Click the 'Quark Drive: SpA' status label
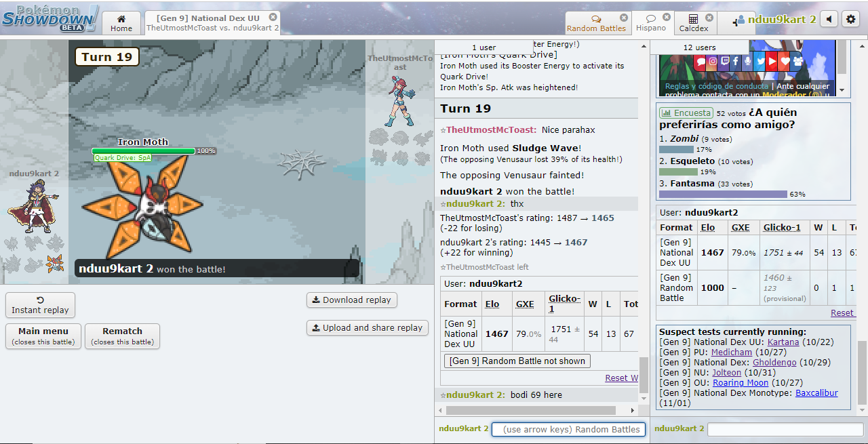 123,158
